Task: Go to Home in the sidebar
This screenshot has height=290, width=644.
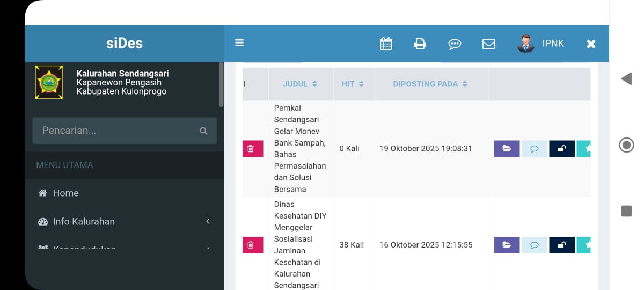Action: tap(65, 193)
